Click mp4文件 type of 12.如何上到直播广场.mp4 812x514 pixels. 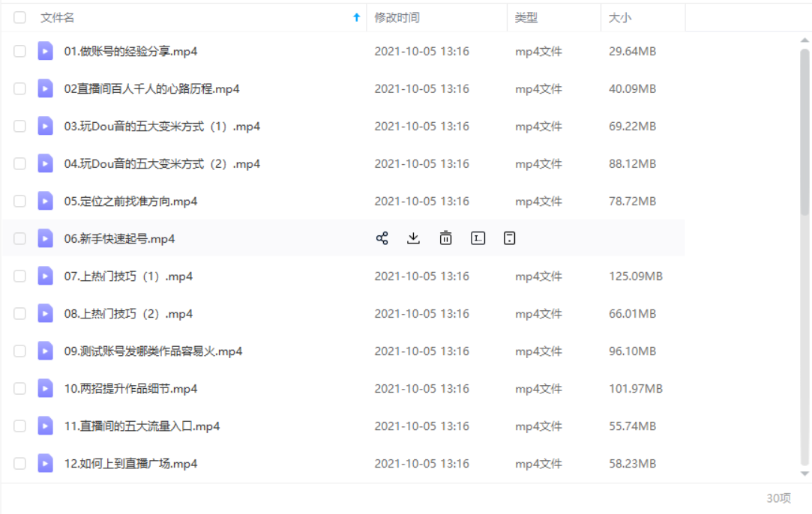pos(538,463)
